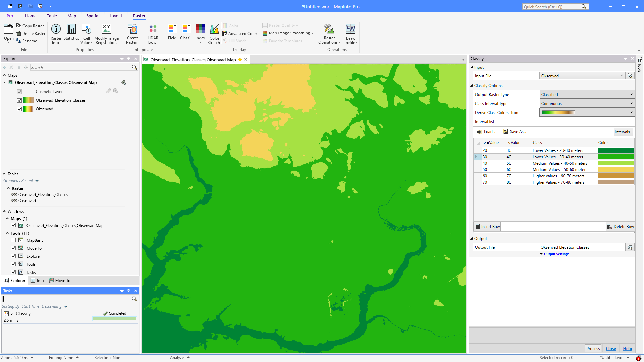The height and width of the screenshot is (362, 644).
Task: Open LiDAR Tools
Action: click(x=153, y=34)
